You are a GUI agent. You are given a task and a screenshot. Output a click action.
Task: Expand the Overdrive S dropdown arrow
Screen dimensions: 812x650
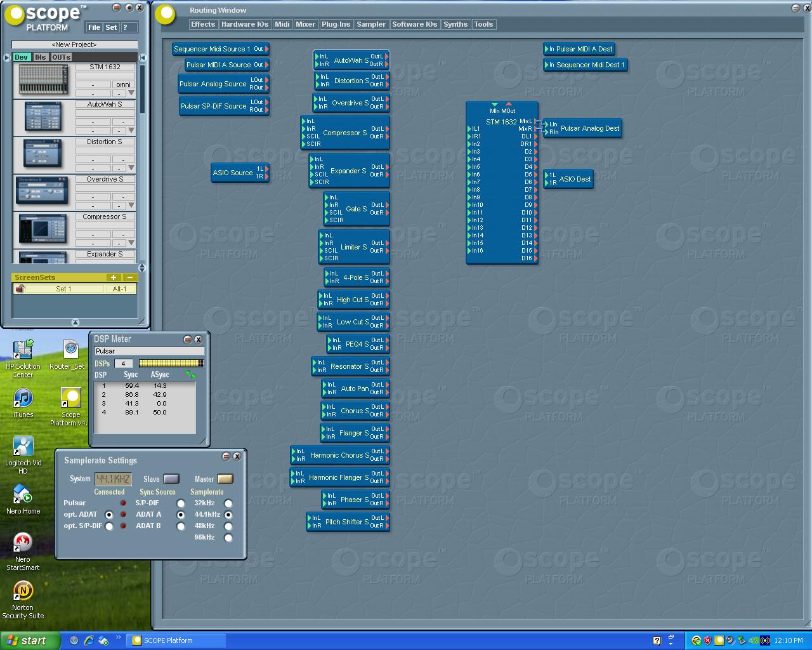coord(131,205)
